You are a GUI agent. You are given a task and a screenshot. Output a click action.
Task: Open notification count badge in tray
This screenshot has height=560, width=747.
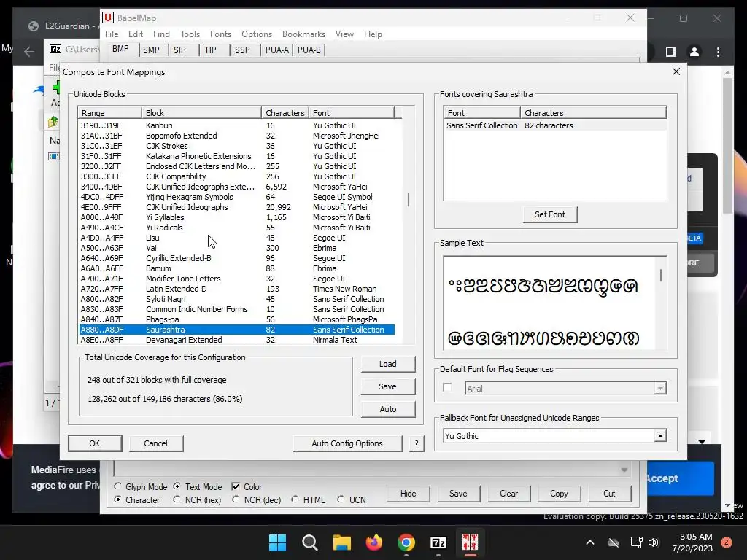[727, 542]
